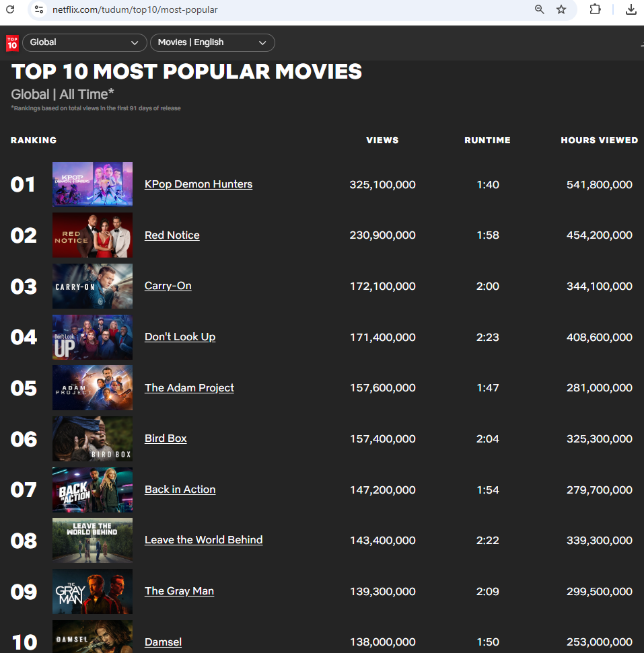Screen dimensions: 644x653
Task: Click hours viewed value 253,000,000
Action: click(x=600, y=642)
